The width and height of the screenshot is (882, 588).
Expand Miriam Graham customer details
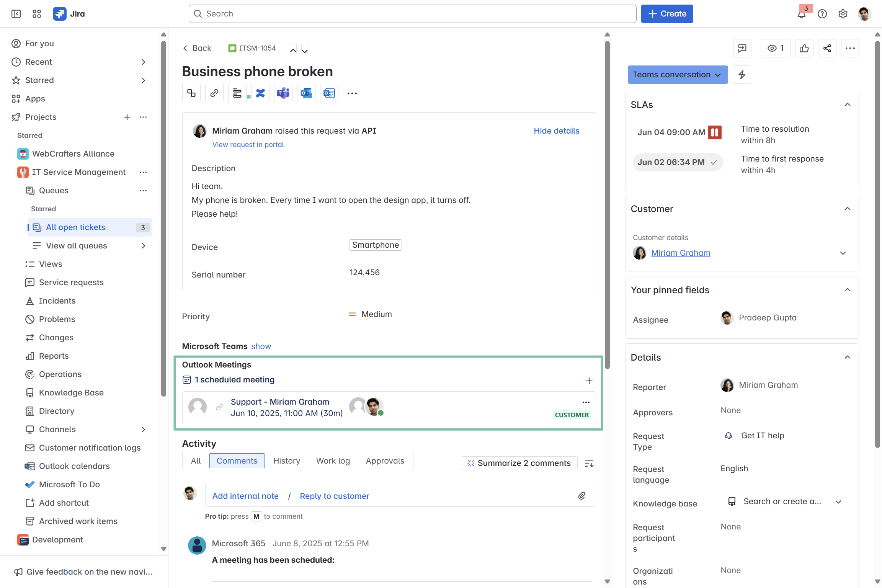coord(843,253)
